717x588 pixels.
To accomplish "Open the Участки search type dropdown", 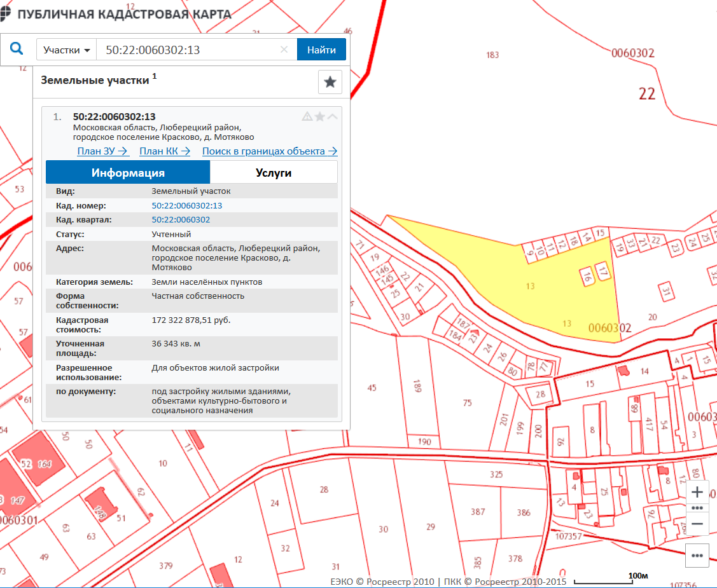I will click(x=66, y=50).
